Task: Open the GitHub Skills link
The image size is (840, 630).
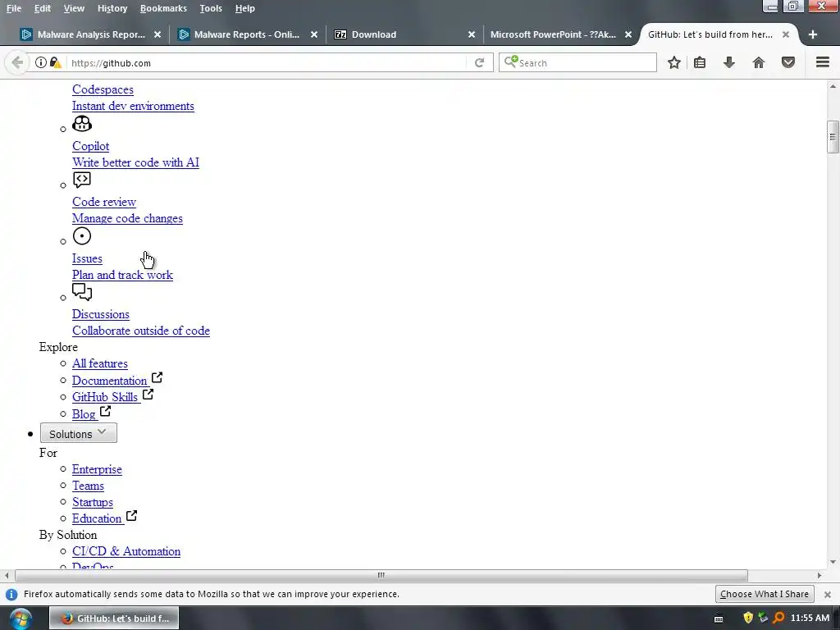Action: 105,397
